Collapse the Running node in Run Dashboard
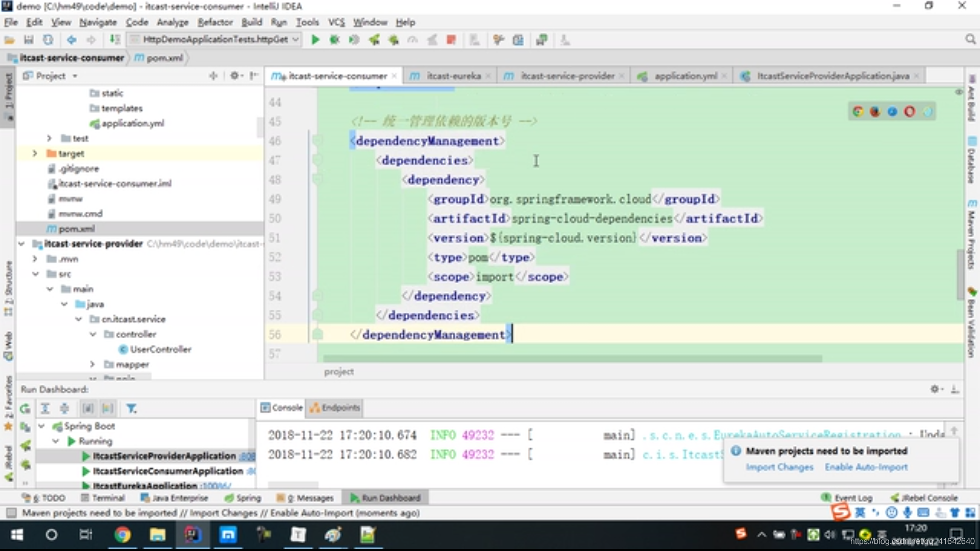The height and width of the screenshot is (551, 980). click(x=56, y=441)
